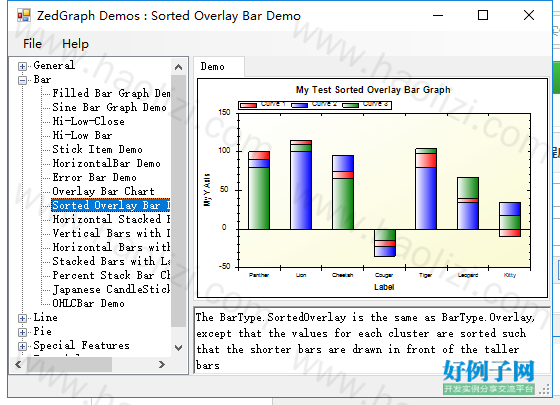
Task: Select Filled Bar Graph Demo item
Action: (111, 93)
